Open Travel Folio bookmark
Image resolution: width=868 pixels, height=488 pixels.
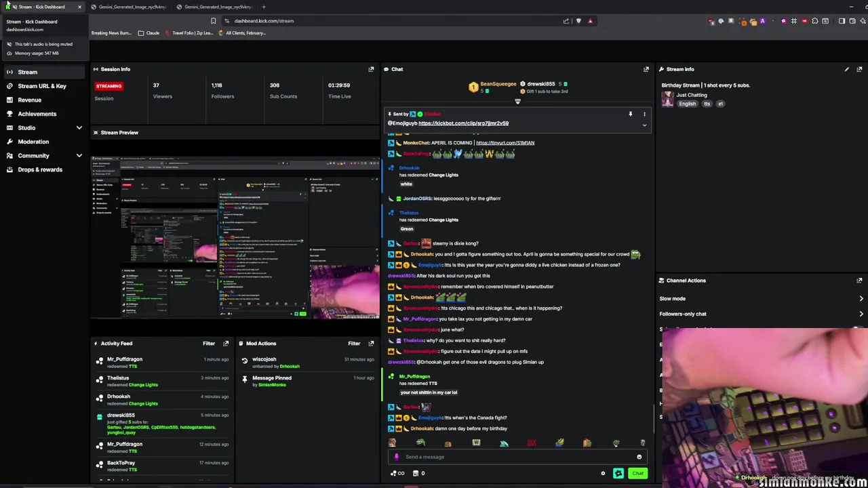188,33
